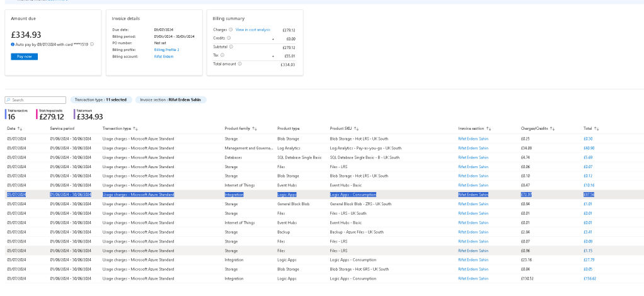Click the info icon next to Charges
Screen dimensions: 644x296
tap(231, 30)
